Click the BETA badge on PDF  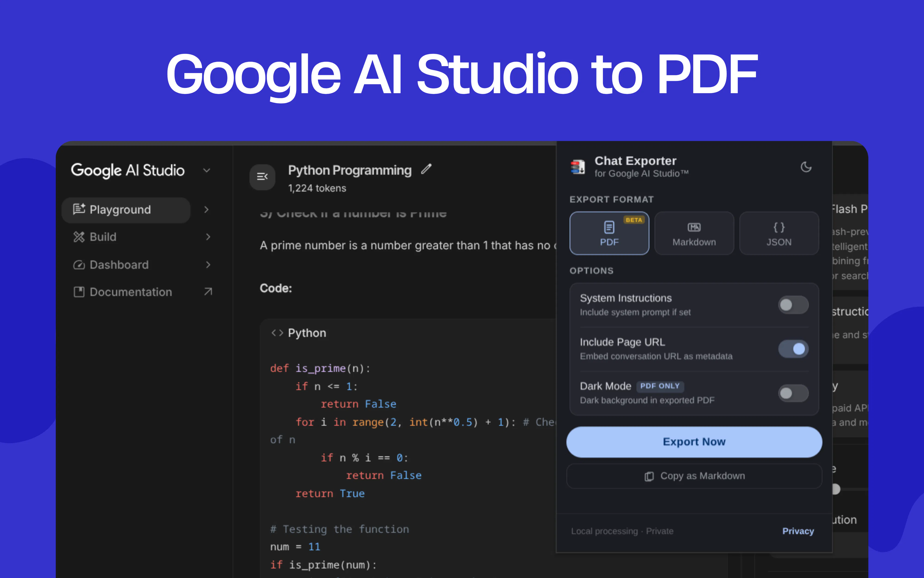point(634,220)
